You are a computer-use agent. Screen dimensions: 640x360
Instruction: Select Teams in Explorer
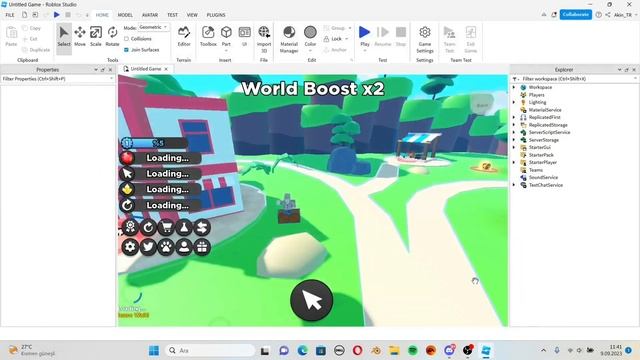click(x=535, y=170)
